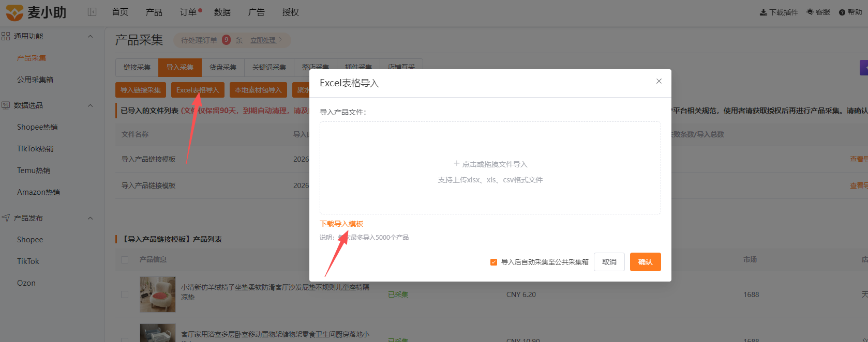Switch to the 货盘采集 tab
Viewport: 868px width, 342px height.
(x=223, y=67)
